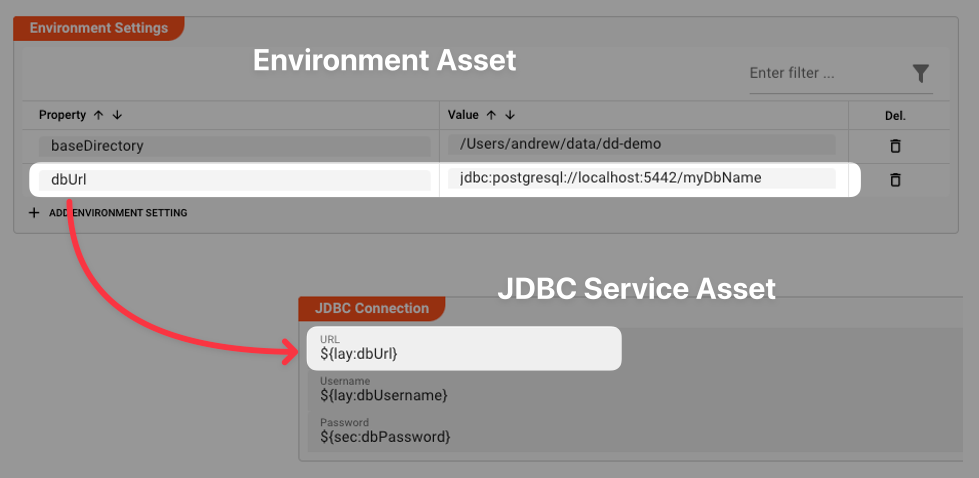Select the baseDirectory property name field
The image size is (979, 478).
point(232,146)
